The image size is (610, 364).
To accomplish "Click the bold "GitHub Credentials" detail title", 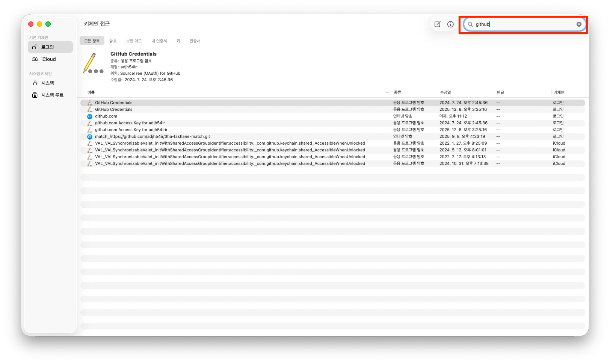I will click(133, 54).
